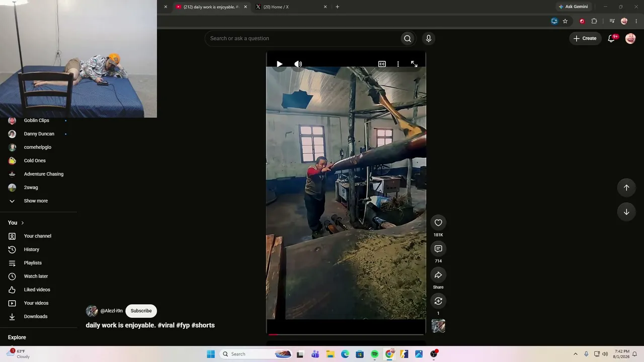Toggle closed captions on the Short
The image size is (644, 362).
pos(382,64)
